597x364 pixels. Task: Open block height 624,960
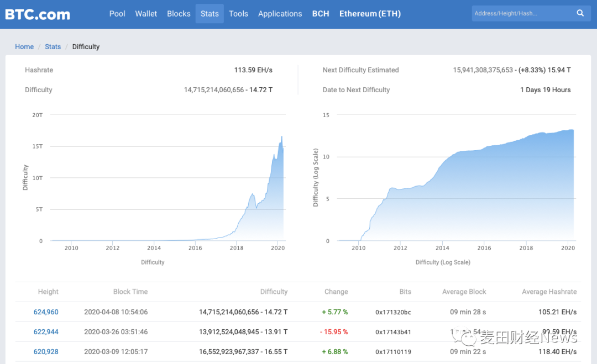coord(46,312)
